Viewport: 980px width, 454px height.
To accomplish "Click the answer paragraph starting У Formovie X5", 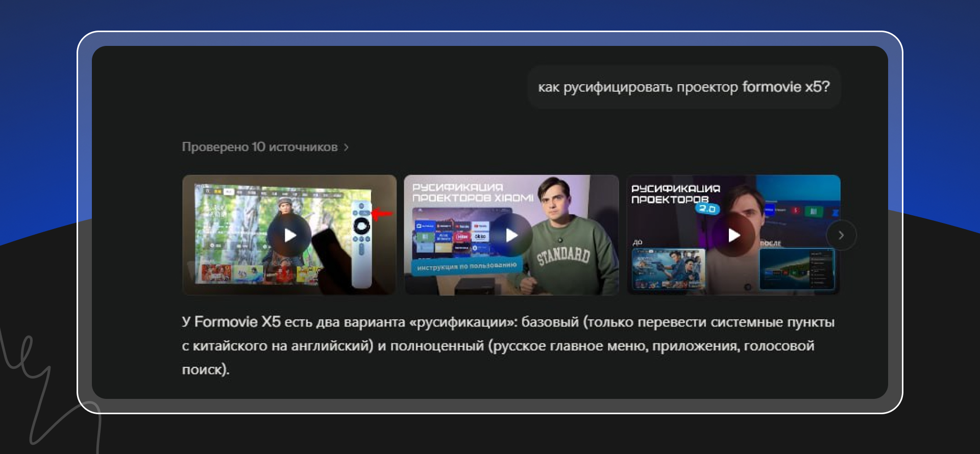I will click(508, 345).
